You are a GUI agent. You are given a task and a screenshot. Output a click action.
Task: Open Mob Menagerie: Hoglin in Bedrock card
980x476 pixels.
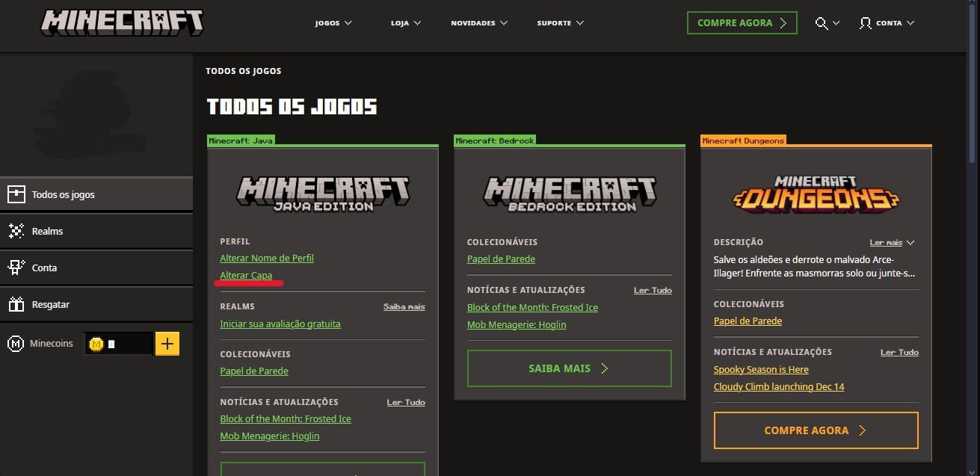[517, 325]
